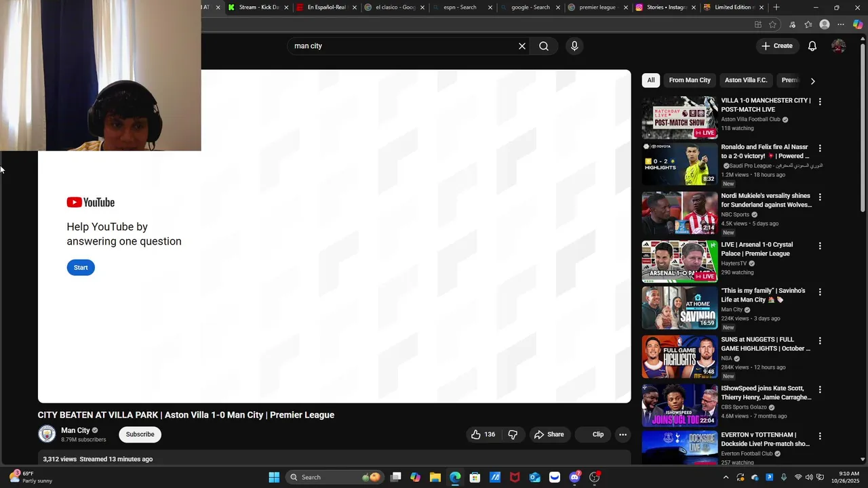The image size is (868, 488).
Task: Open options for Ronaldo and Felix video
Action: pyautogui.click(x=820, y=148)
